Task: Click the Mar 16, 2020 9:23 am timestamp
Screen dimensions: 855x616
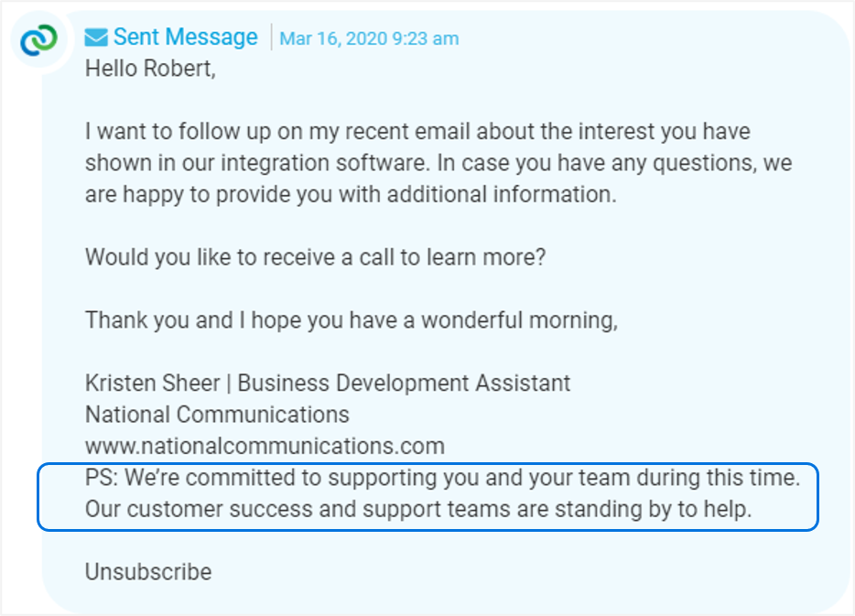Action: tap(369, 38)
